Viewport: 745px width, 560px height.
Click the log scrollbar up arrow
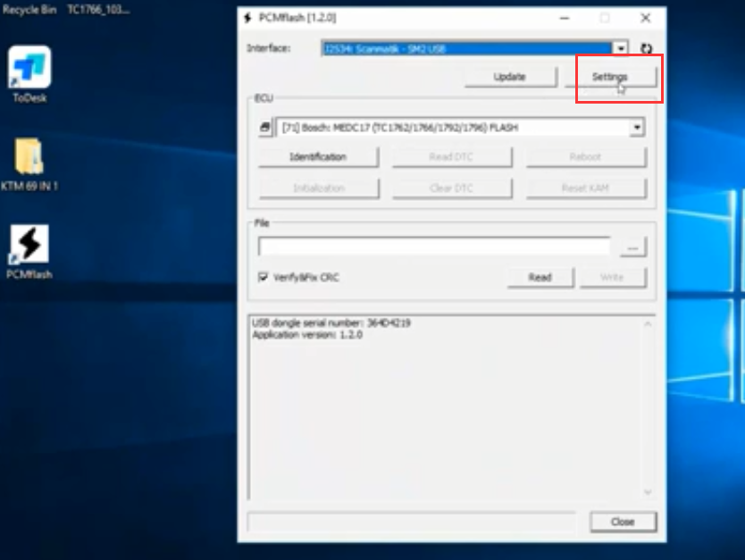click(x=648, y=324)
